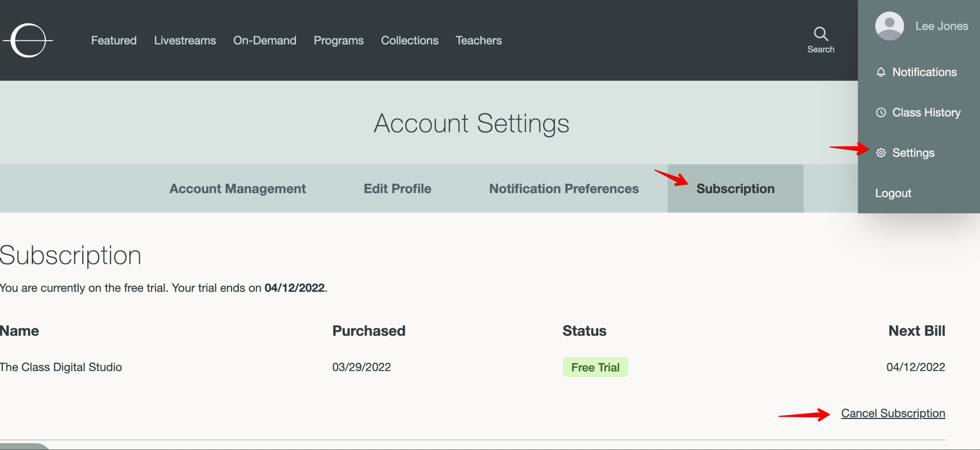Open the Notification Preferences tab
The height and width of the screenshot is (450, 980).
(x=564, y=188)
